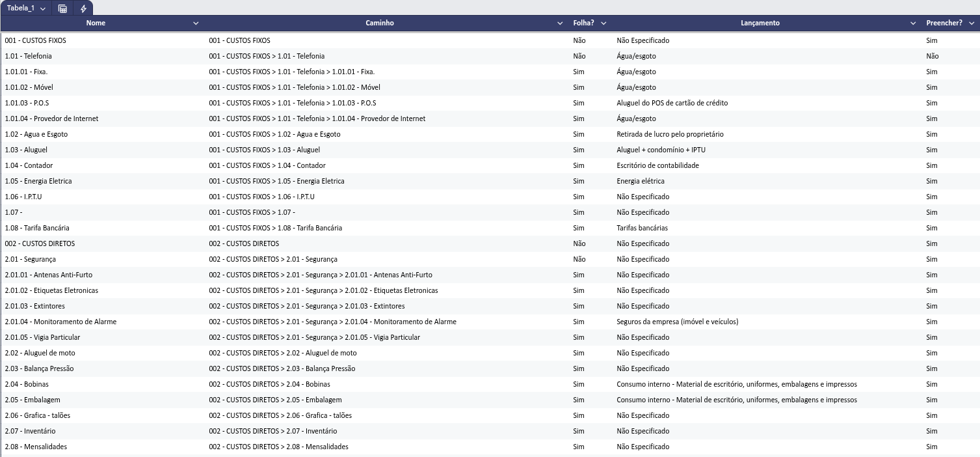Click the calculator table icon beside Tabela_1
980x457 pixels.
pyautogui.click(x=62, y=8)
